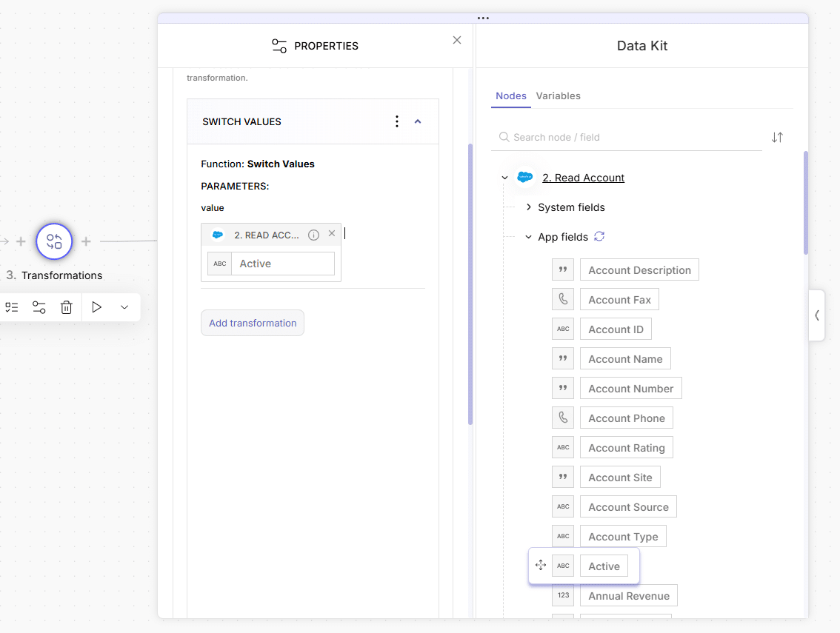
Task: Switch to the Nodes tab
Action: (510, 96)
